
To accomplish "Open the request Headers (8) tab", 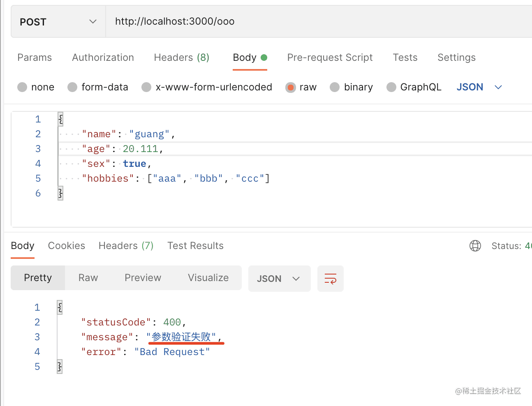I will point(181,58).
